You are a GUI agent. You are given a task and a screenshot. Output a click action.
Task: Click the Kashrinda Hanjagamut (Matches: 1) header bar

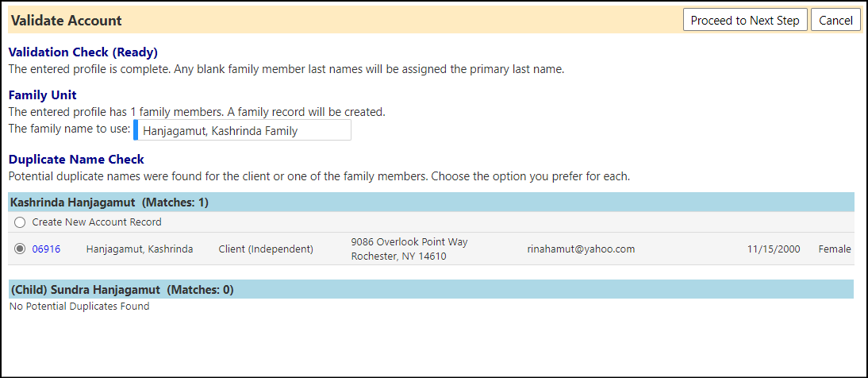coord(432,202)
